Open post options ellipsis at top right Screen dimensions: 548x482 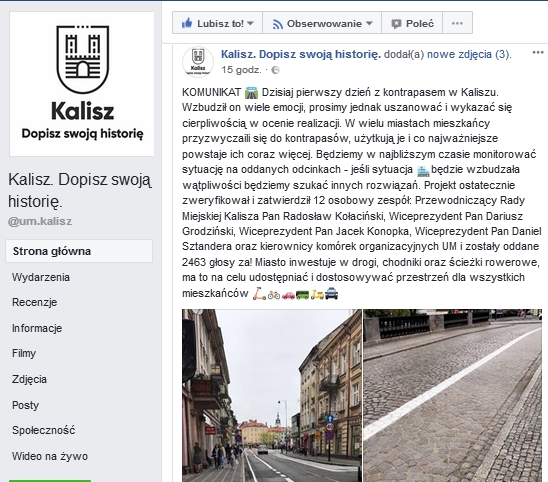pos(538,53)
